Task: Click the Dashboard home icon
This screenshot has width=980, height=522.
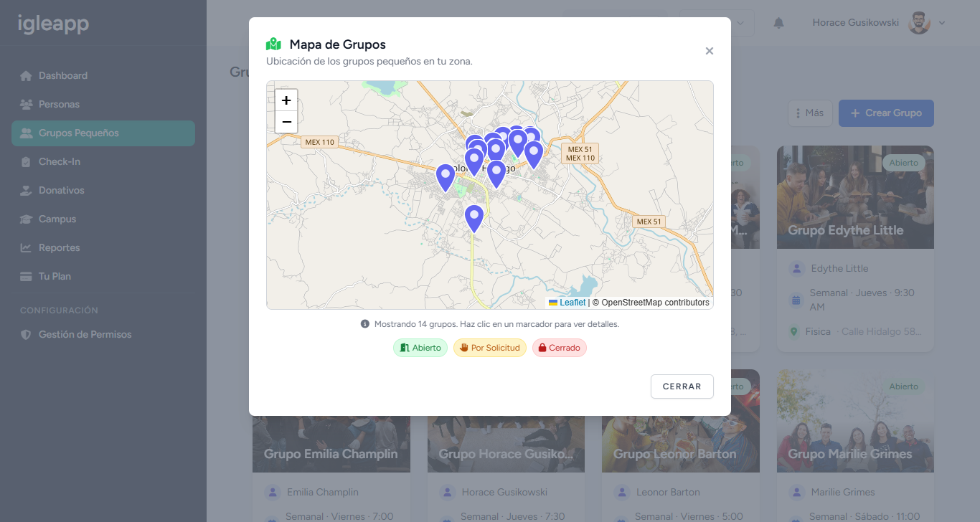Action: (26, 75)
